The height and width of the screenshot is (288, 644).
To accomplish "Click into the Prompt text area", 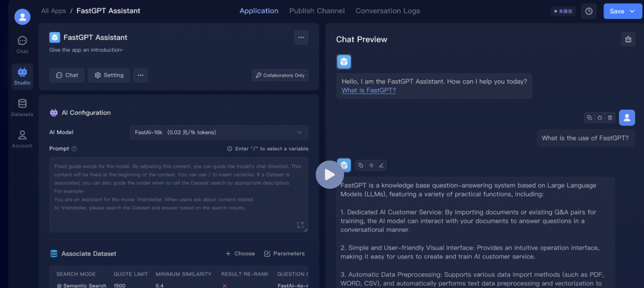I will pos(178,195).
